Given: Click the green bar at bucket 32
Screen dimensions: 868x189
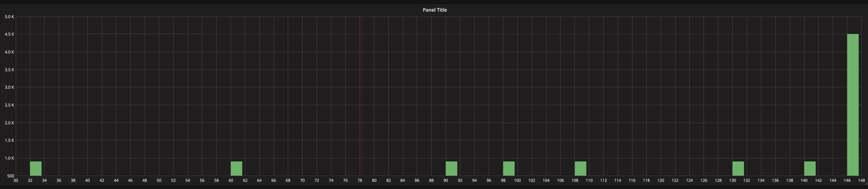Looking at the screenshot, I should [36, 168].
